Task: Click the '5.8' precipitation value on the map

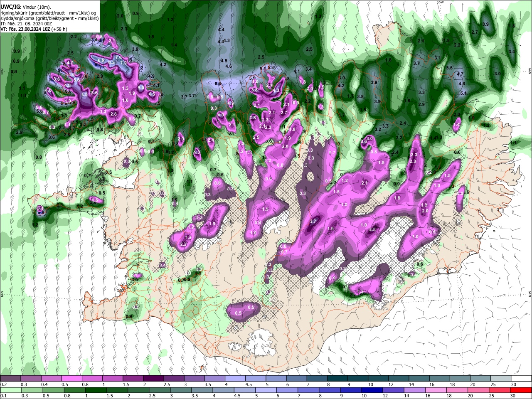Action: pyautogui.click(x=271, y=67)
